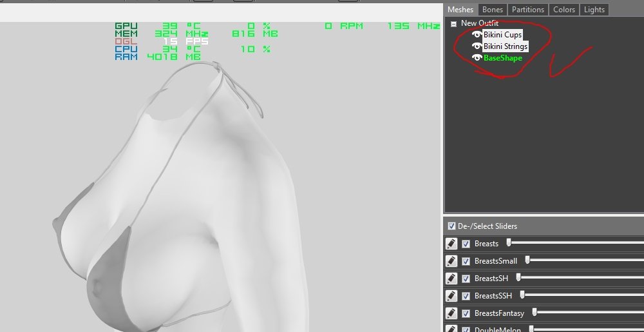The height and width of the screenshot is (332, 644).
Task: Toggle the Breasts slider checkbox
Action: [x=466, y=244]
